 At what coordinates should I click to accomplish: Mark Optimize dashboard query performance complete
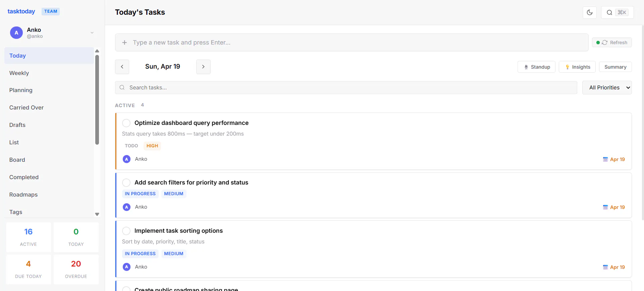(x=126, y=123)
